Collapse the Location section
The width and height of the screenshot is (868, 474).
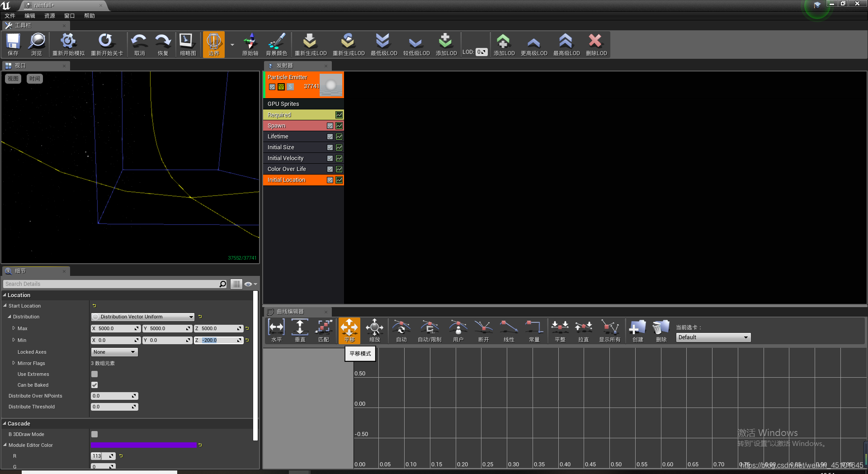tap(5, 295)
